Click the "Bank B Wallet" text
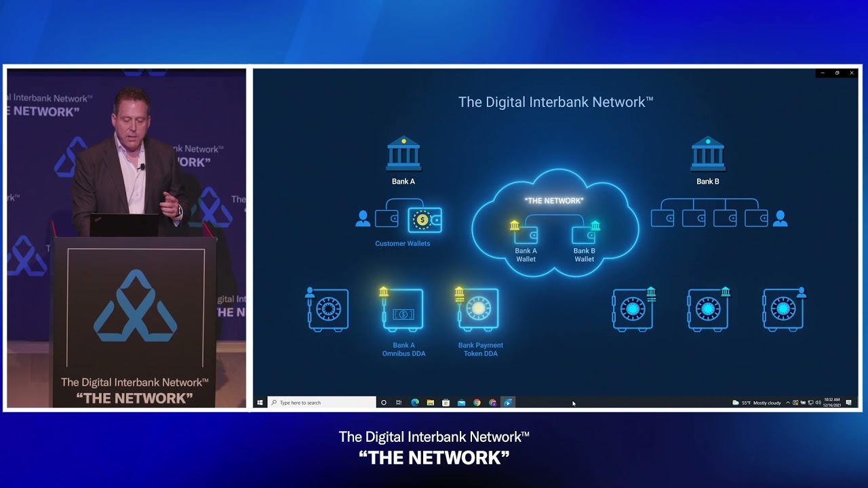The width and height of the screenshot is (868, 488). [585, 255]
